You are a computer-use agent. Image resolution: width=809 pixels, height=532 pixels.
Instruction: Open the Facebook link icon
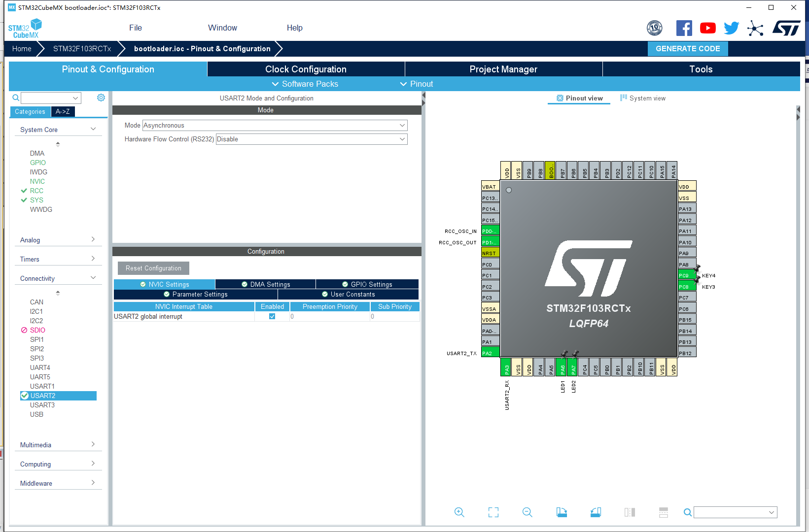pos(684,28)
